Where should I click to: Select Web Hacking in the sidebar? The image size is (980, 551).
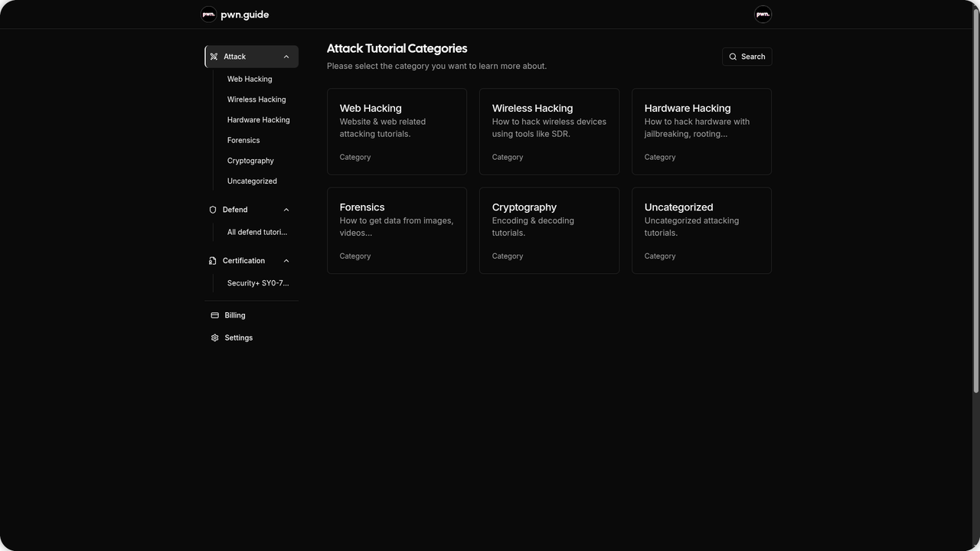click(x=249, y=79)
